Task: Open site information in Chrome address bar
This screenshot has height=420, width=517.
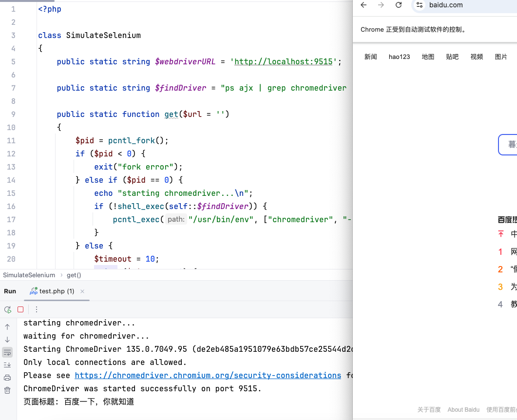Action: pyautogui.click(x=419, y=5)
